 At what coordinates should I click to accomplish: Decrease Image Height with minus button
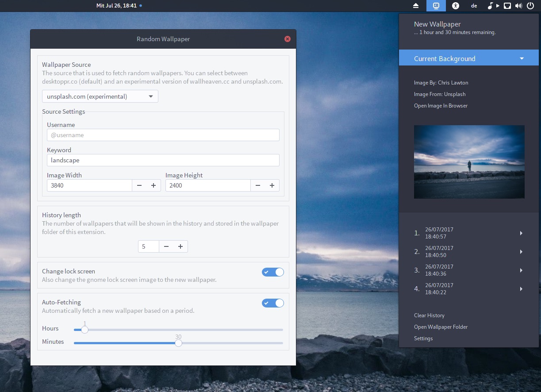tap(258, 185)
